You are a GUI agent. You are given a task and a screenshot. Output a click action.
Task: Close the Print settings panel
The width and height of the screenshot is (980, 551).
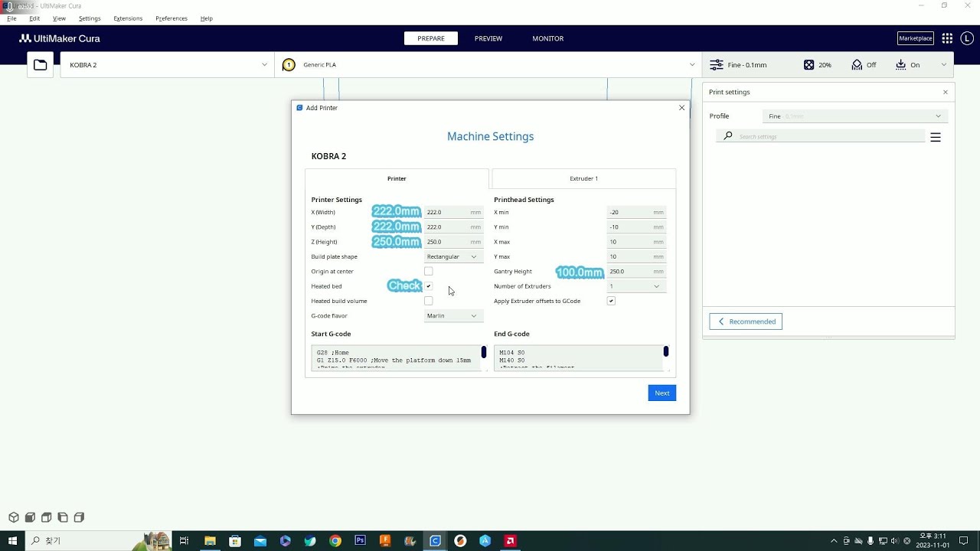click(x=945, y=92)
